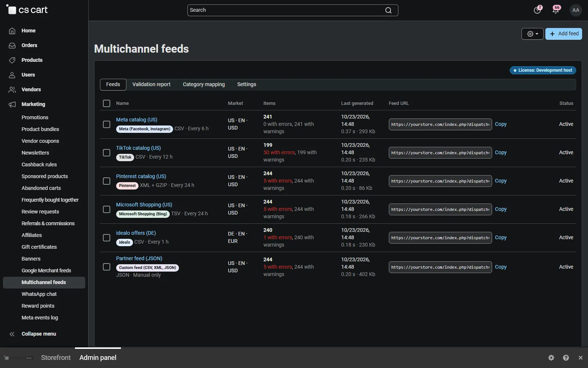Click the bottom bar help question icon

[x=566, y=358]
